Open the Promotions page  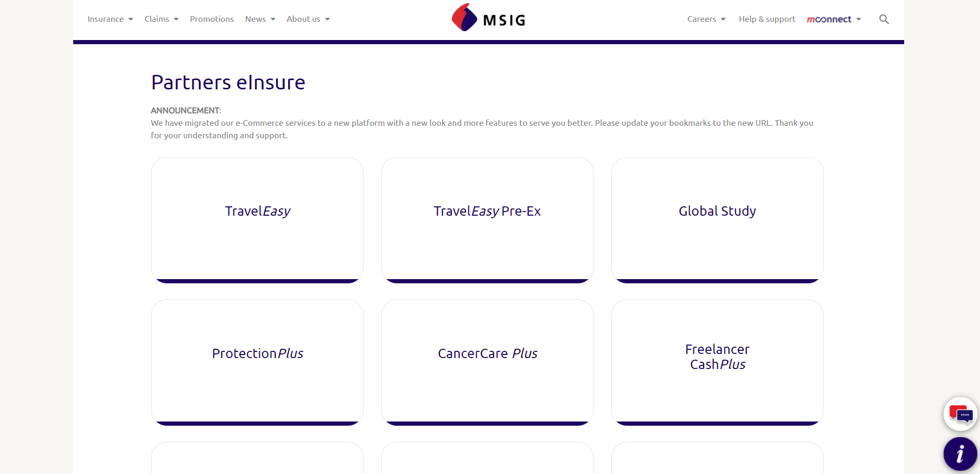(212, 19)
